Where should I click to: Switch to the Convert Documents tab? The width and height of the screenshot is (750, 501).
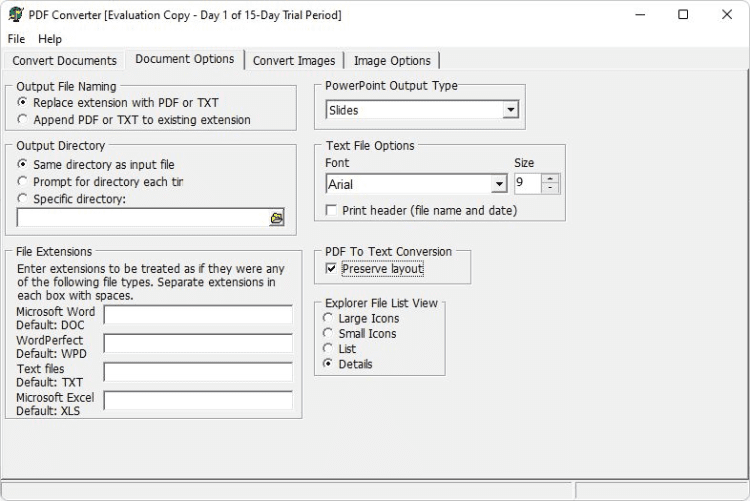coord(65,61)
